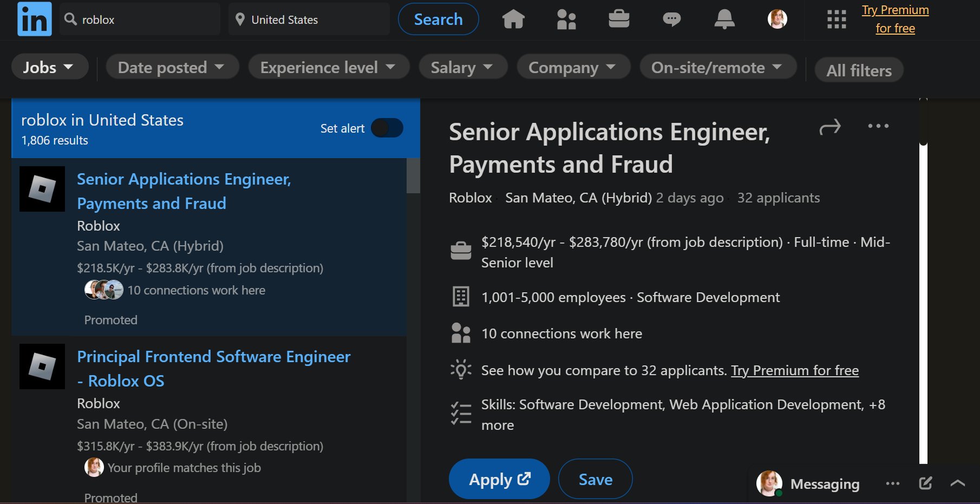
Task: Click the skills checklist icon
Action: [461, 413]
